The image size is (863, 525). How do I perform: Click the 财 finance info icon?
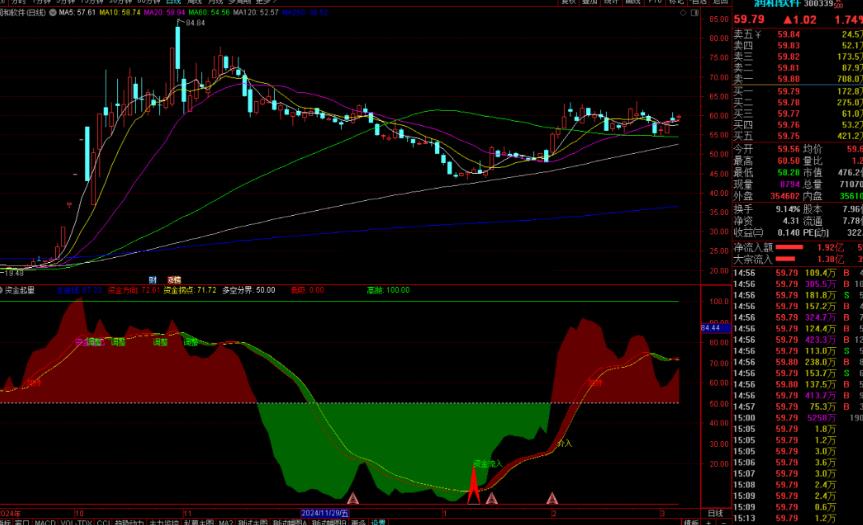pos(152,280)
